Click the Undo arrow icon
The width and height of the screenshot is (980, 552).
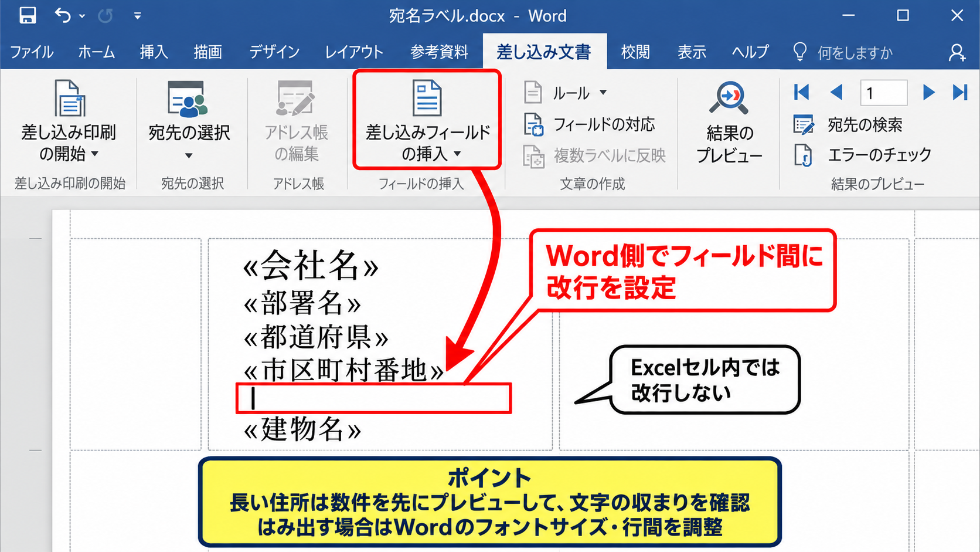click(x=63, y=15)
